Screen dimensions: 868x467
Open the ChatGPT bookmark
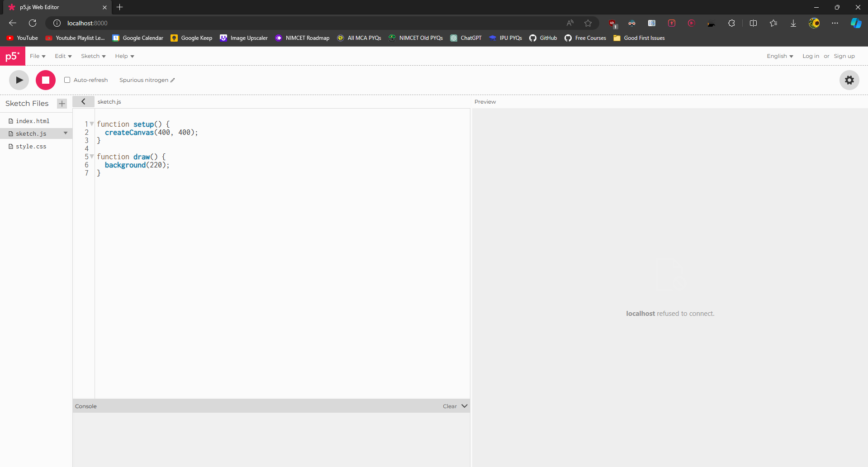(x=466, y=38)
